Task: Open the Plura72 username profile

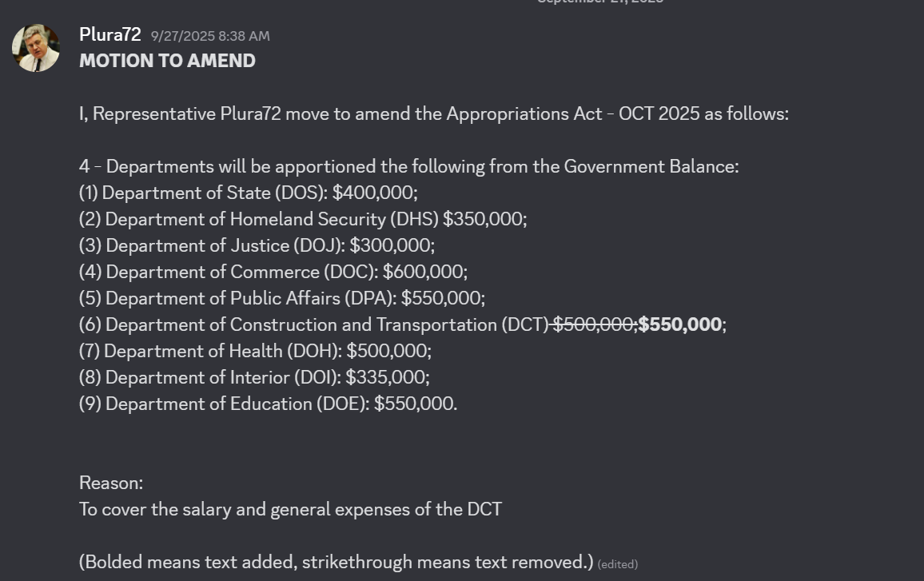Action: coord(110,35)
